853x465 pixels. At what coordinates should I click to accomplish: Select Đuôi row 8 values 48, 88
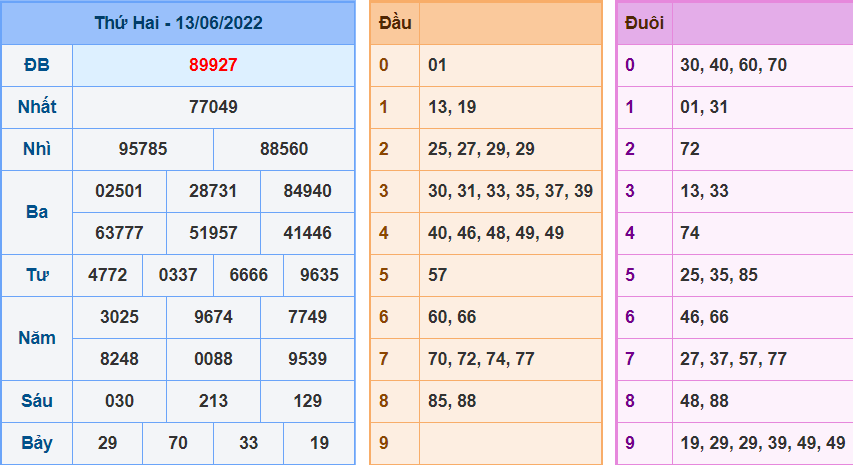click(x=704, y=401)
